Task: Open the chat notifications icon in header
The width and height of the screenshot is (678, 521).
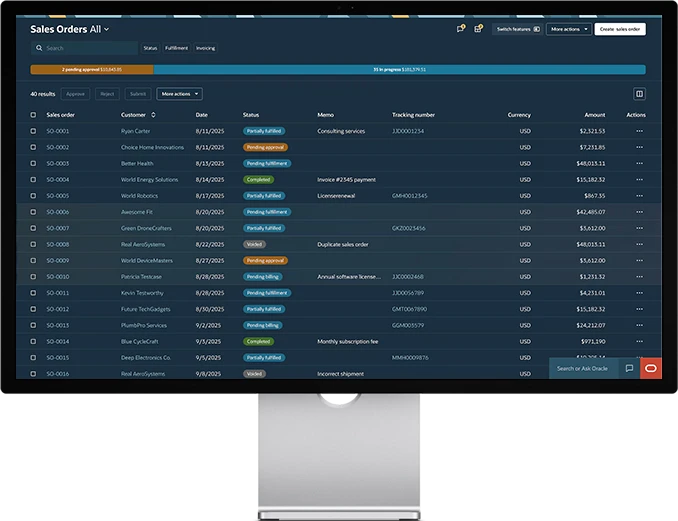Action: 460,29
